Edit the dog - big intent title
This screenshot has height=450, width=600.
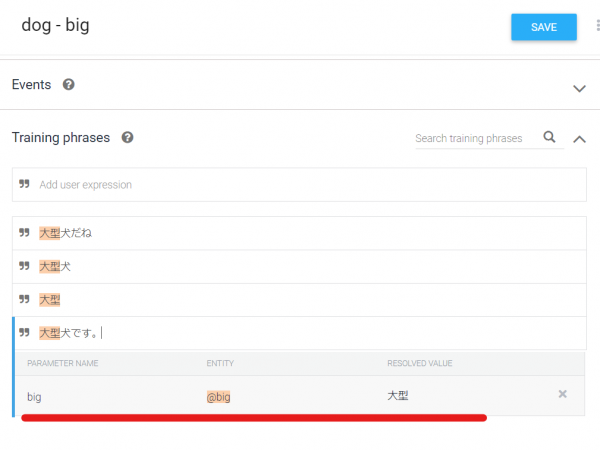(x=55, y=25)
